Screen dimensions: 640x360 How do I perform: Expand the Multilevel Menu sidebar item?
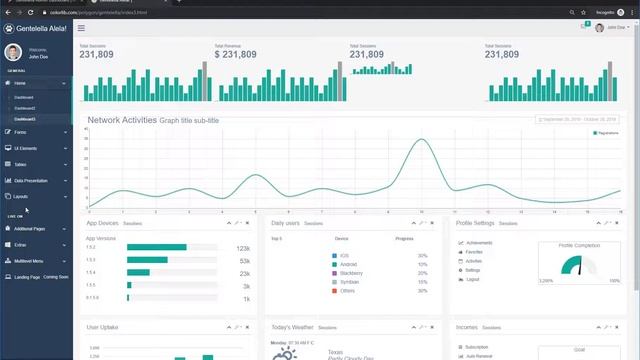tap(36, 261)
